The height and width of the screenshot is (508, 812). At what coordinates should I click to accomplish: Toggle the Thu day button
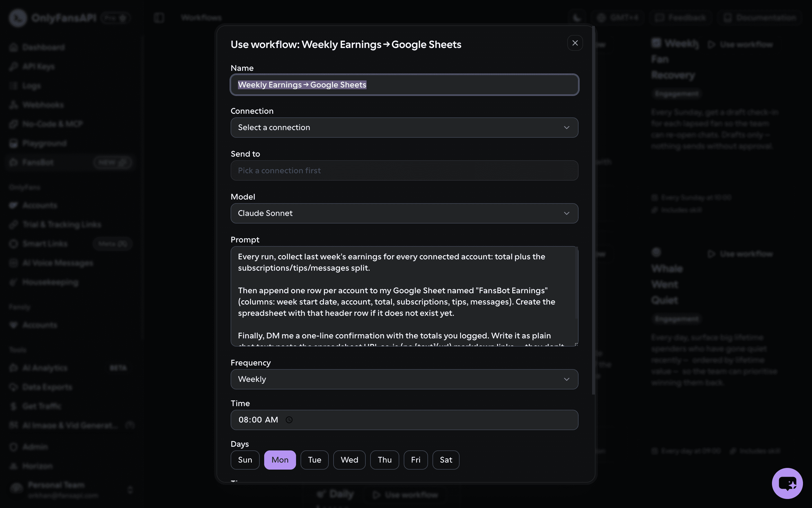pos(385,460)
